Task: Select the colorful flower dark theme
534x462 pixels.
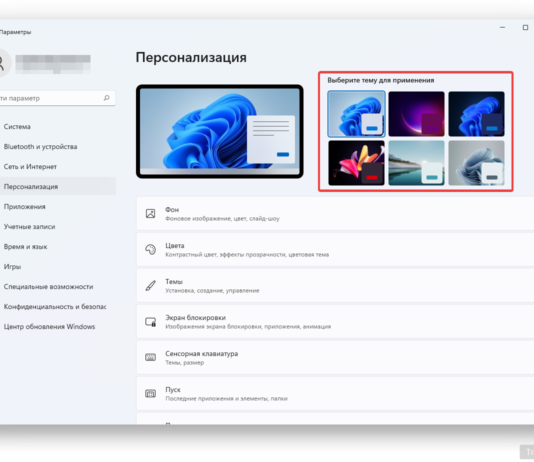Action: (356, 163)
